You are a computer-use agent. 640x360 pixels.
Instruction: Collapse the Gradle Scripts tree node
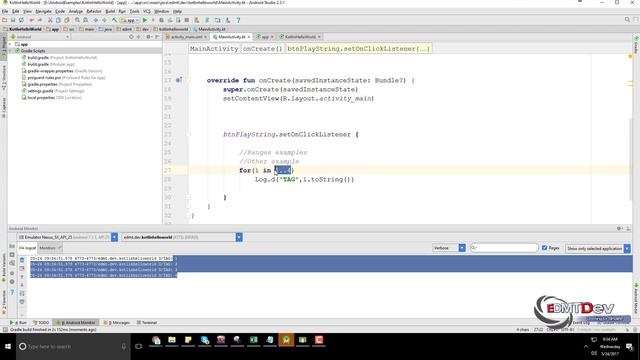point(11,51)
